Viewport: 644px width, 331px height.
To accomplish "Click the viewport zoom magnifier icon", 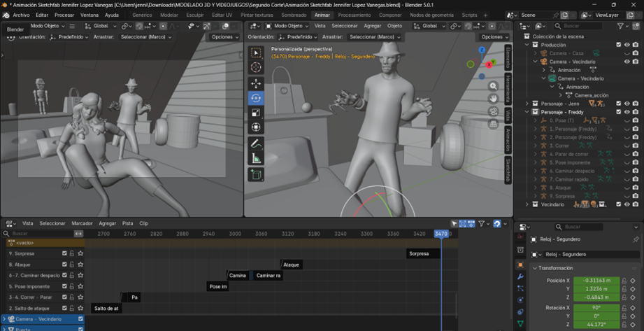I will click(494, 86).
